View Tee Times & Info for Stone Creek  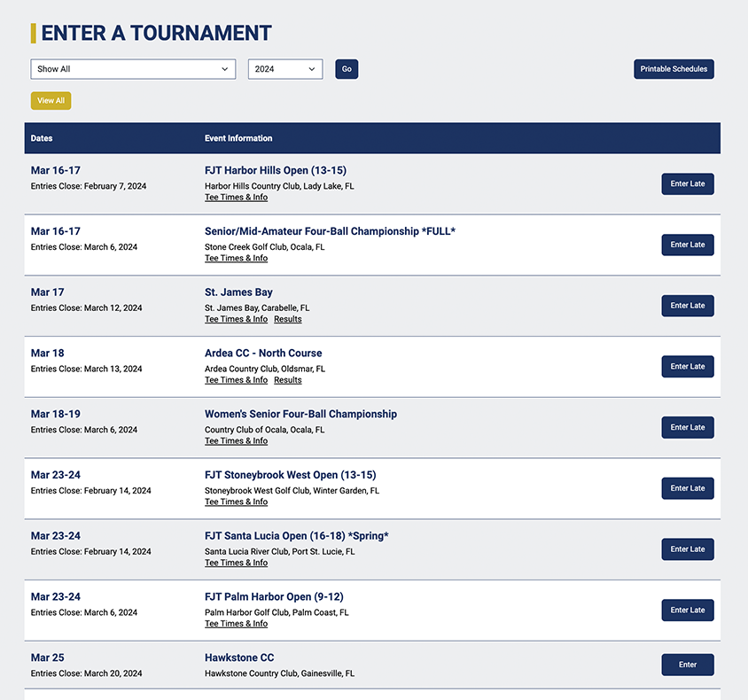click(x=236, y=259)
